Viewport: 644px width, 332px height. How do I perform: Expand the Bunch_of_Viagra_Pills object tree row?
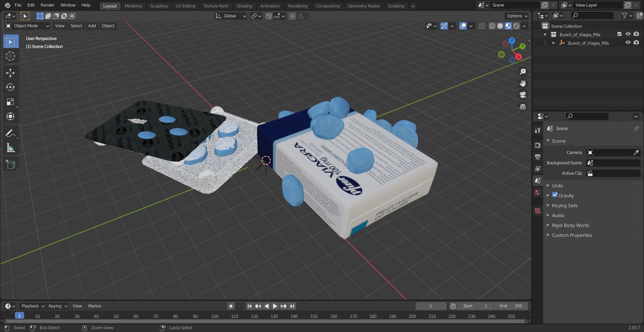point(553,43)
